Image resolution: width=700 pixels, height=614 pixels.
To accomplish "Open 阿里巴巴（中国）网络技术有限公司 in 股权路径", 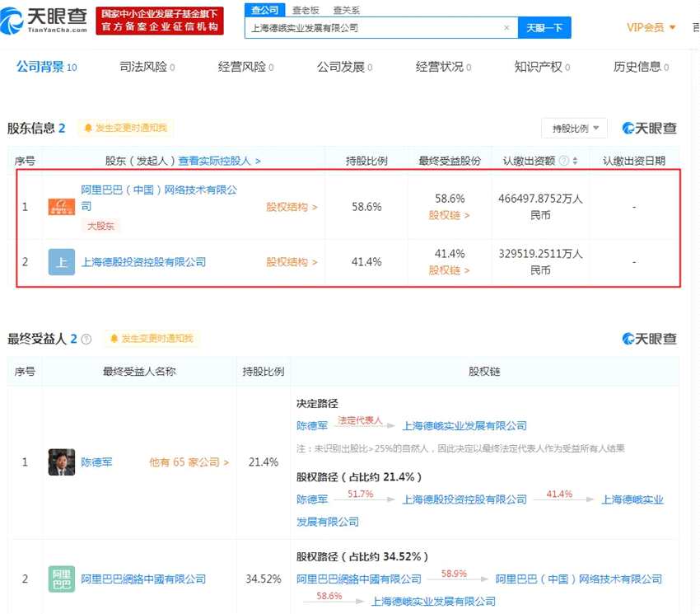I will coord(579,579).
